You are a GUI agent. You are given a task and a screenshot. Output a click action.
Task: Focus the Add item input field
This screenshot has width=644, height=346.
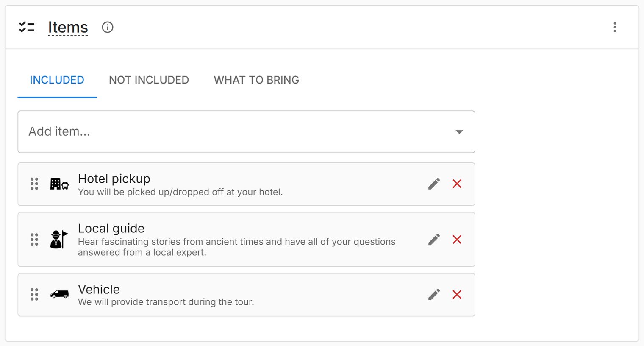tap(246, 132)
